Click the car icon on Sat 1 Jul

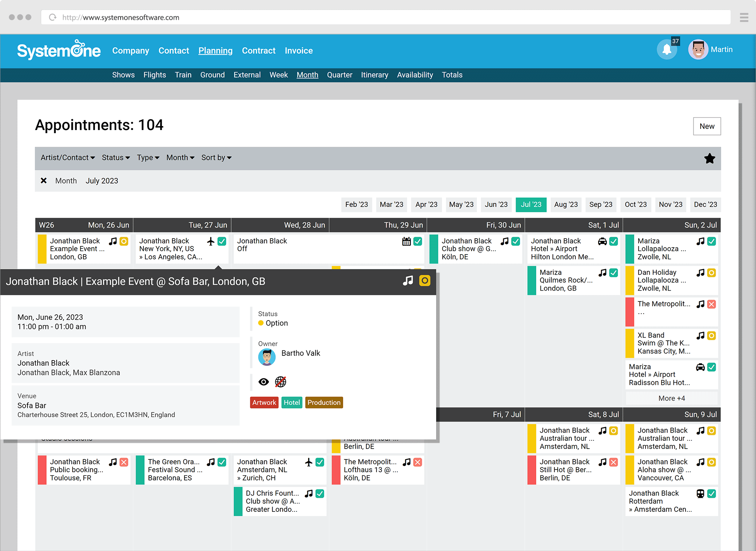point(602,241)
